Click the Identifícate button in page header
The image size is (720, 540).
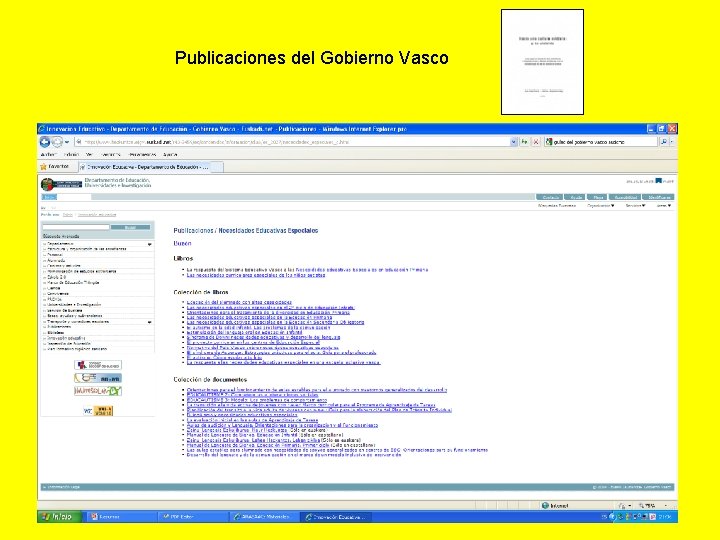659,197
